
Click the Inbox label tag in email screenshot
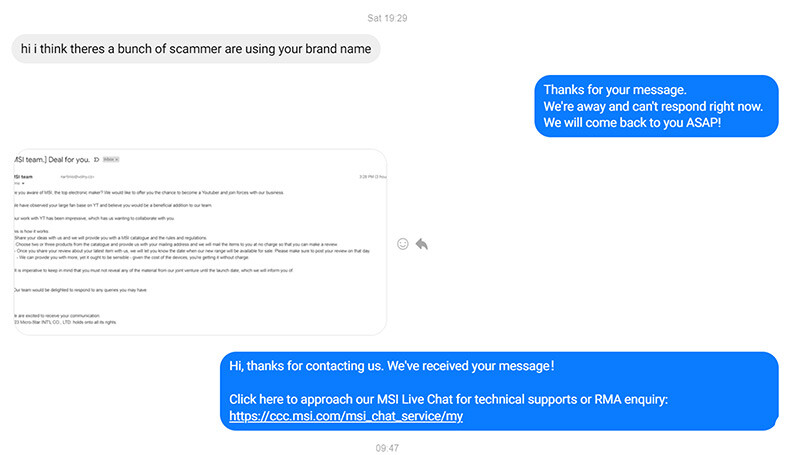(111, 160)
